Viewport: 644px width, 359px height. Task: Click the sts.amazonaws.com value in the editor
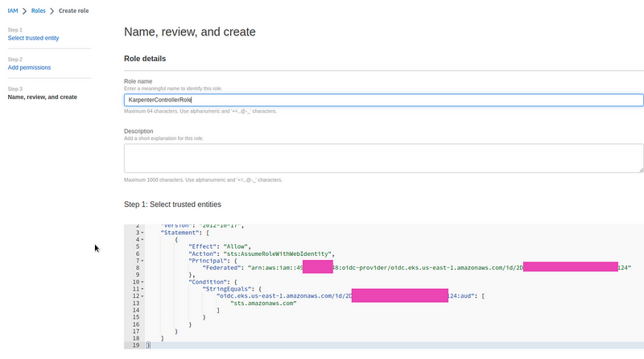[264, 303]
